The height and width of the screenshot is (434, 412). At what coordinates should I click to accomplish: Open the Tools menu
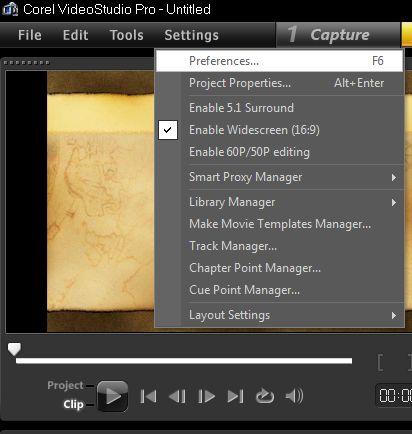coord(126,35)
